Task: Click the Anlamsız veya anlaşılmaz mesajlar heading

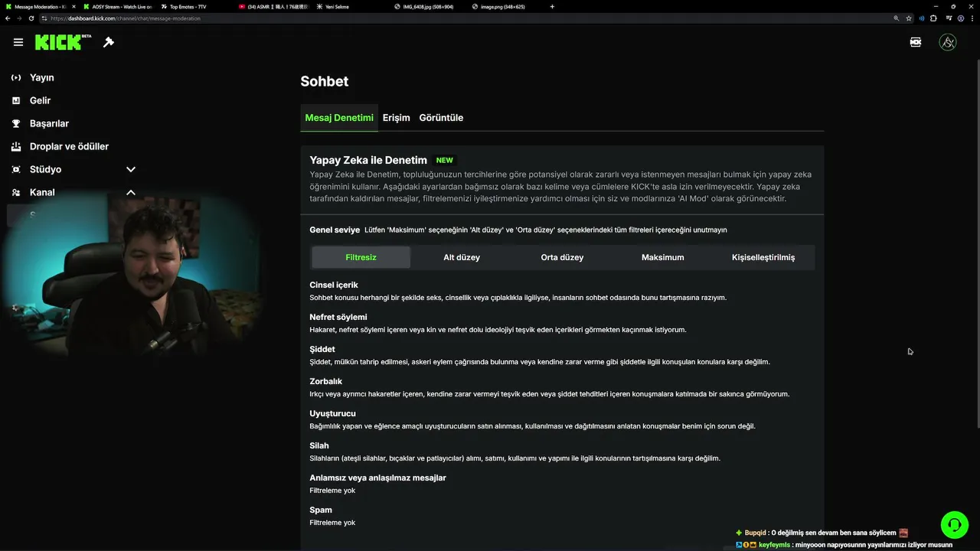Action: coord(377,478)
